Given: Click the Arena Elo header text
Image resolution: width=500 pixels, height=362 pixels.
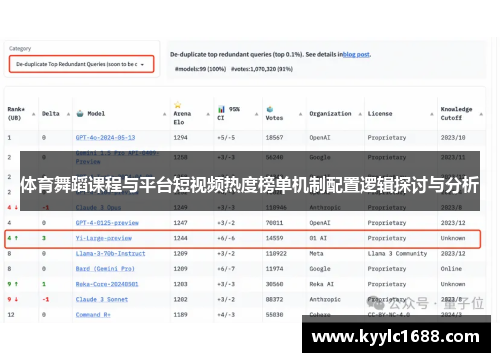Looking at the screenshot, I should 182,118.
